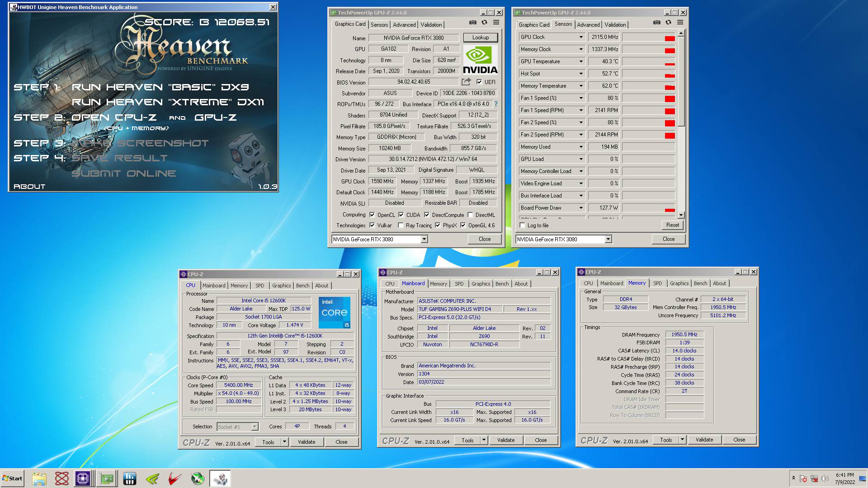Open the Bench tab in CPU-Z CPU window
This screenshot has width=868, height=488.
[x=302, y=286]
